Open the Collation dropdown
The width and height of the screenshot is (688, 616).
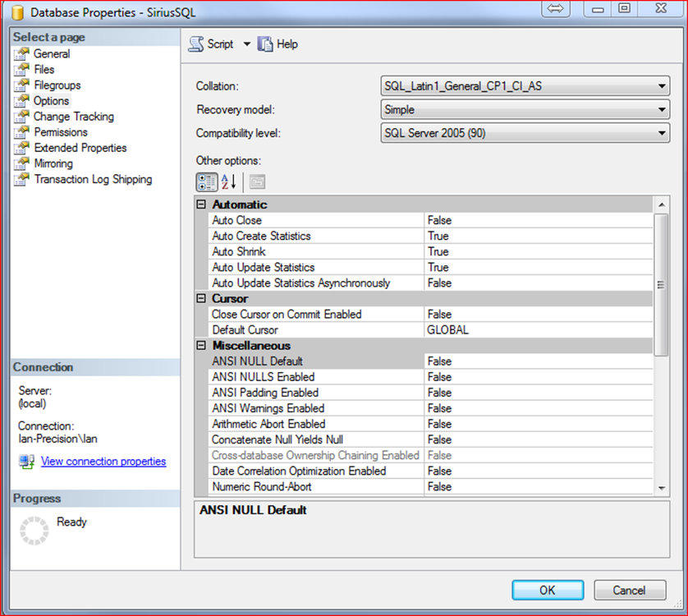point(663,86)
